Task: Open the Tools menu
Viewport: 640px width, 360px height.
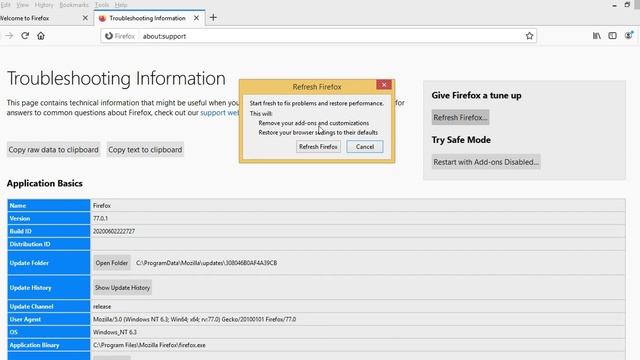Action: (102, 5)
